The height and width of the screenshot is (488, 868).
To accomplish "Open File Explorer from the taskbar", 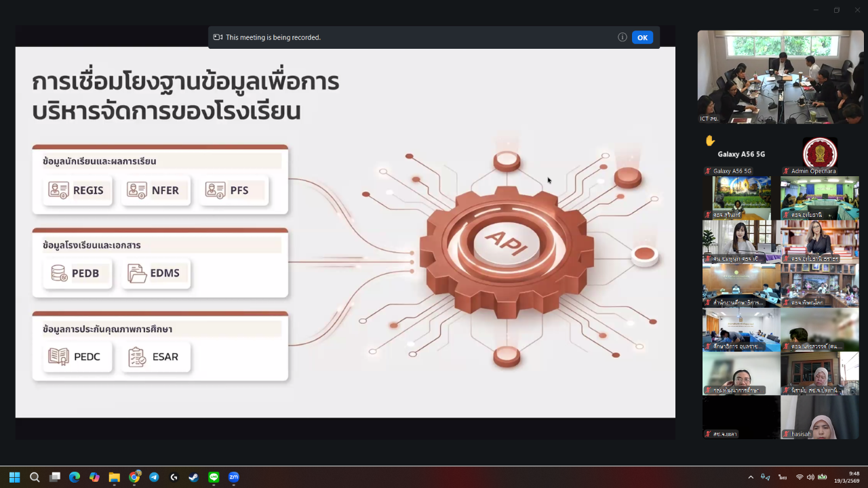I will click(114, 477).
